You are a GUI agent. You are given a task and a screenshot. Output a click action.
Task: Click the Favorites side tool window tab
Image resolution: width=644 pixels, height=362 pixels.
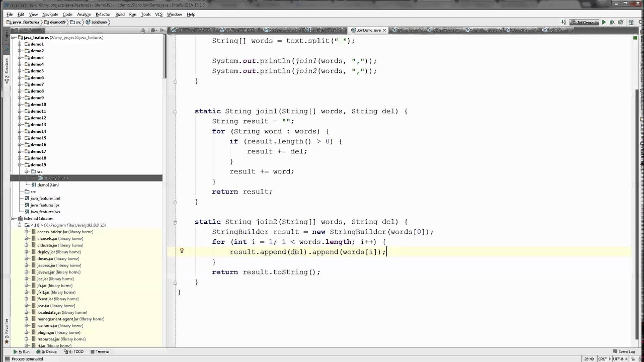(x=7, y=331)
